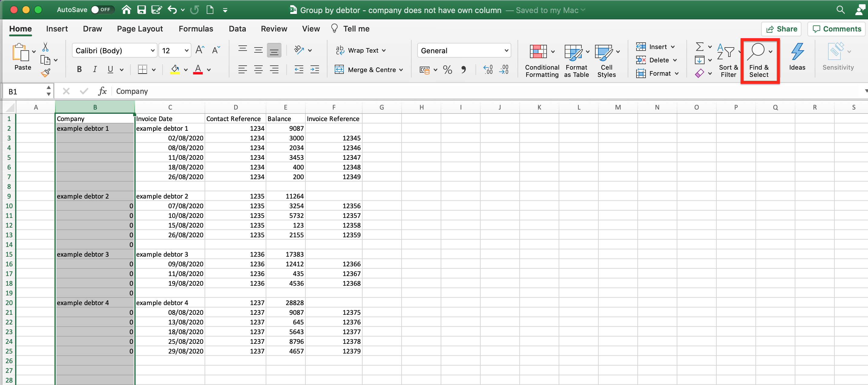This screenshot has height=385, width=868.
Task: Click the Format Painter brush icon
Action: tap(45, 72)
